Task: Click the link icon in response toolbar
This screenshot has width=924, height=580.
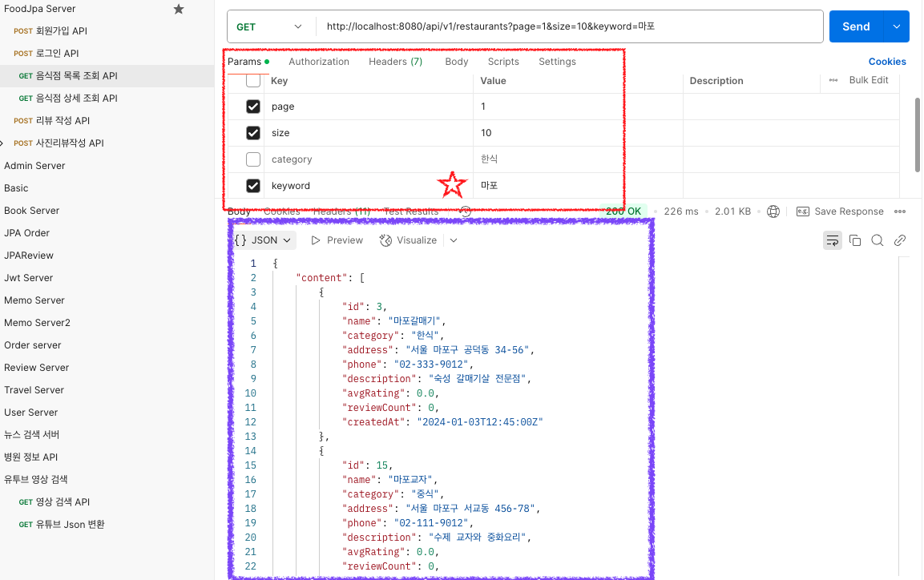Action: (x=900, y=240)
